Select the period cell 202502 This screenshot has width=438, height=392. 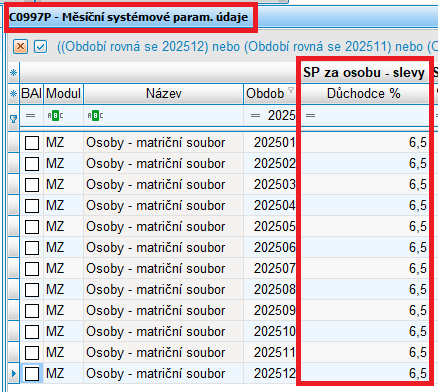[x=270, y=164]
